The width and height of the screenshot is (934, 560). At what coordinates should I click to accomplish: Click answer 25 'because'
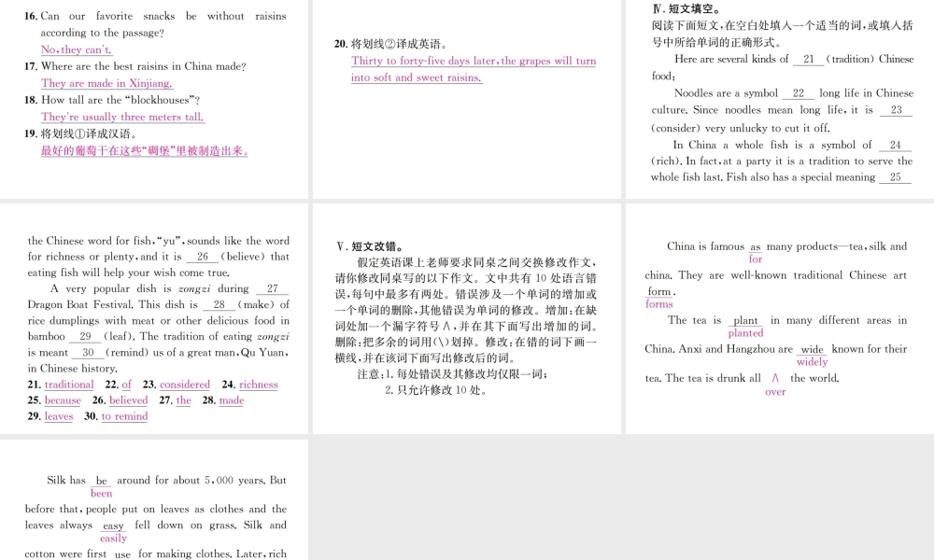point(63,400)
